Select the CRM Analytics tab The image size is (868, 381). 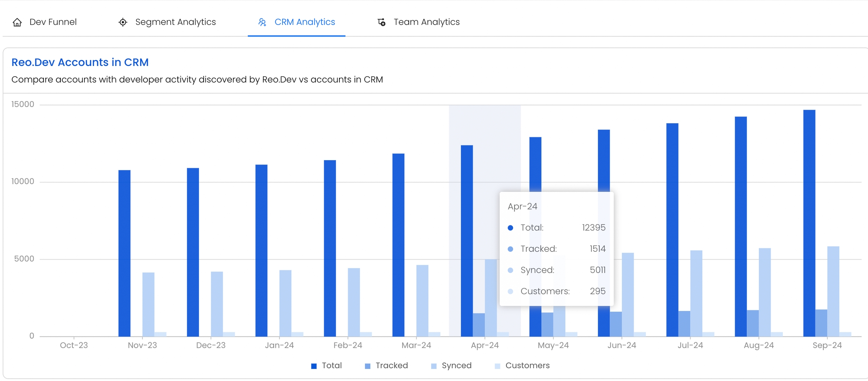304,22
